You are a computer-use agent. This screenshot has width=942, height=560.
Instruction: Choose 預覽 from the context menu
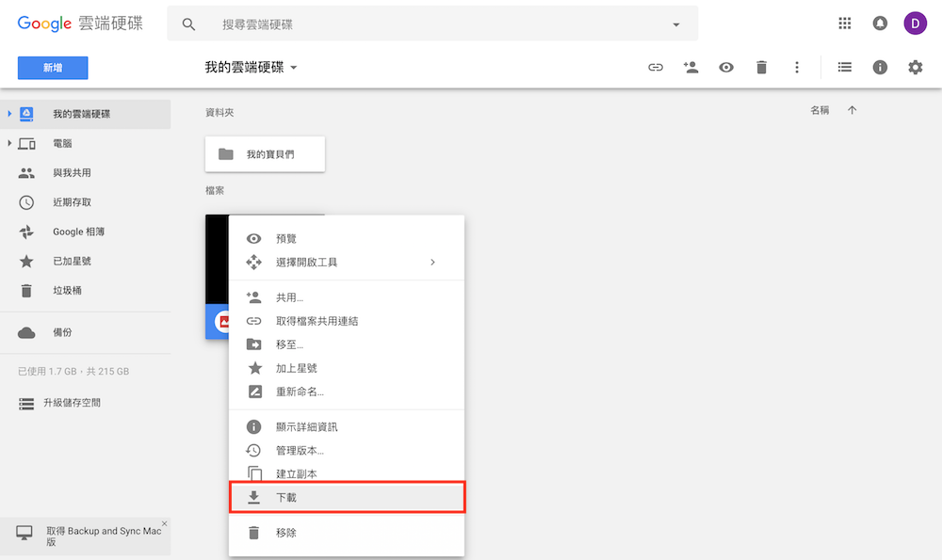click(347, 239)
